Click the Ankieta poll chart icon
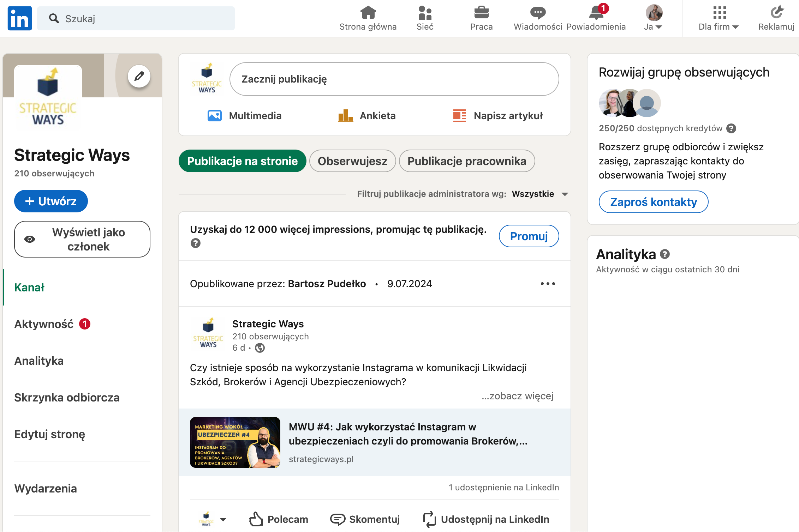Image resolution: width=799 pixels, height=532 pixels. [345, 116]
